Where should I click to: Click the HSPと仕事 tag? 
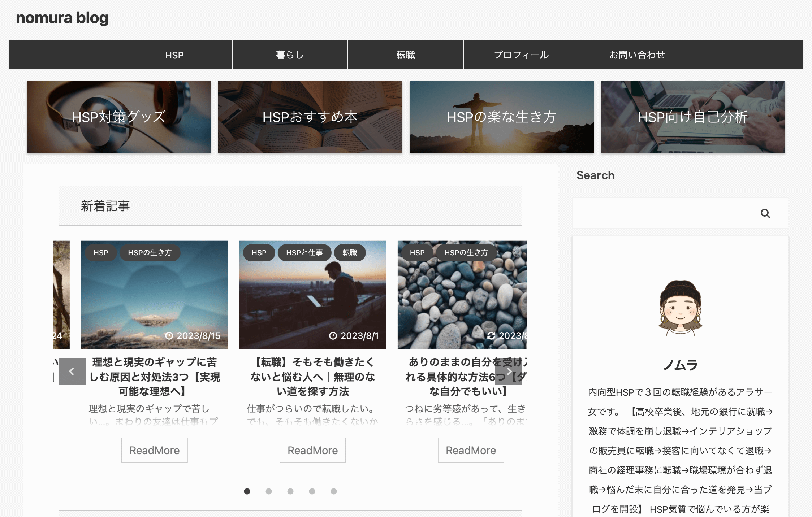pyautogui.click(x=304, y=253)
